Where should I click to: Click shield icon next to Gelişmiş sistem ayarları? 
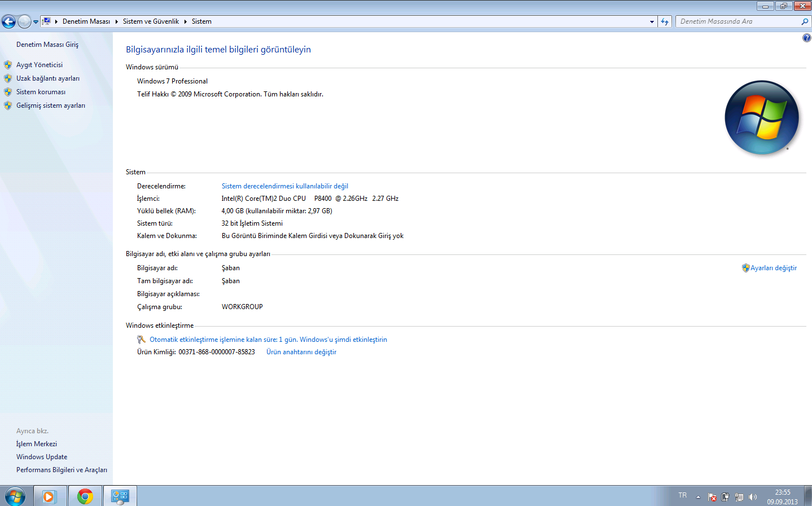8,105
